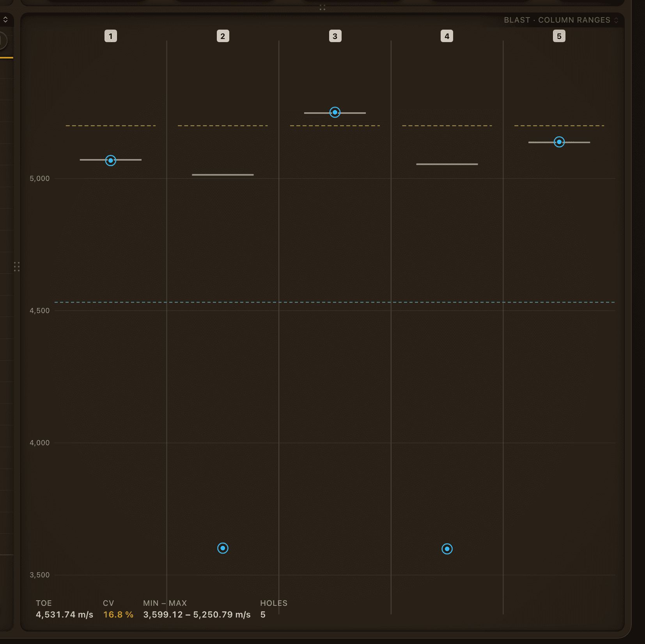Click the CV value 16.8 %
The image size is (645, 644).
tap(118, 615)
